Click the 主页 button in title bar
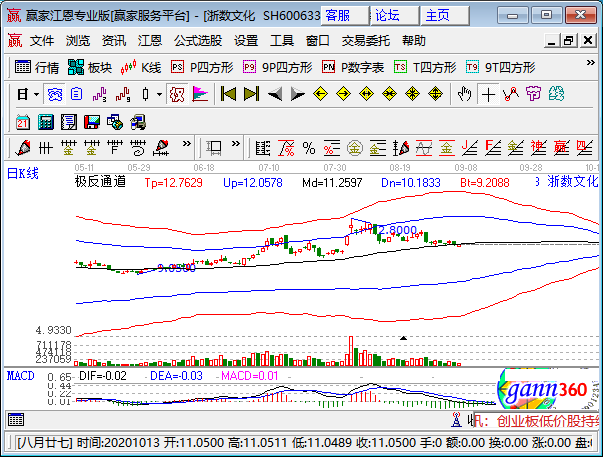 pyautogui.click(x=445, y=15)
